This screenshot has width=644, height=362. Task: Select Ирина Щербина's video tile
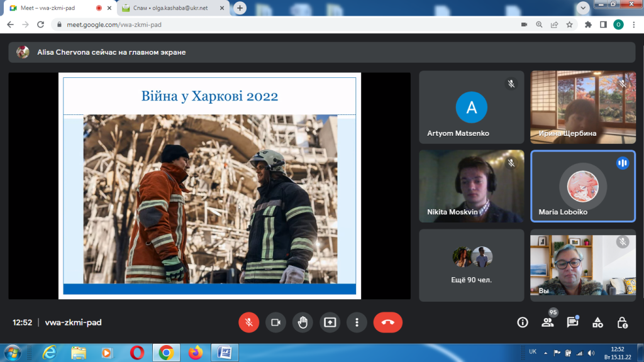point(583,107)
